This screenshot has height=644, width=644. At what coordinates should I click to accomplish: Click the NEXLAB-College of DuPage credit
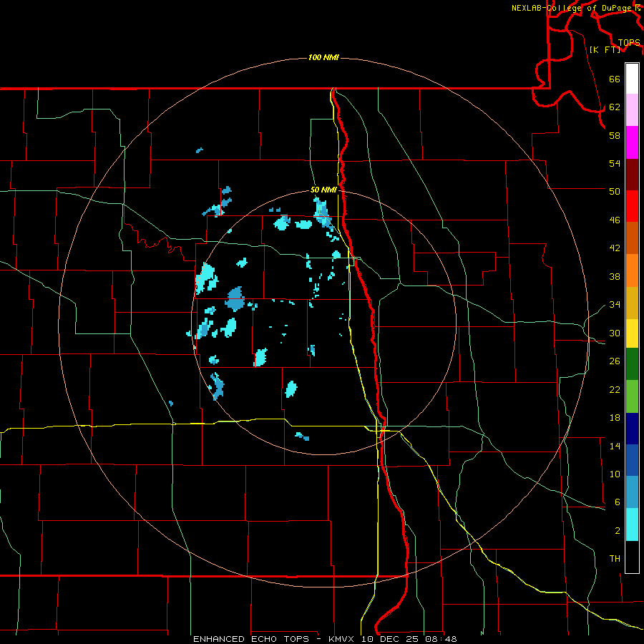pyautogui.click(x=571, y=8)
